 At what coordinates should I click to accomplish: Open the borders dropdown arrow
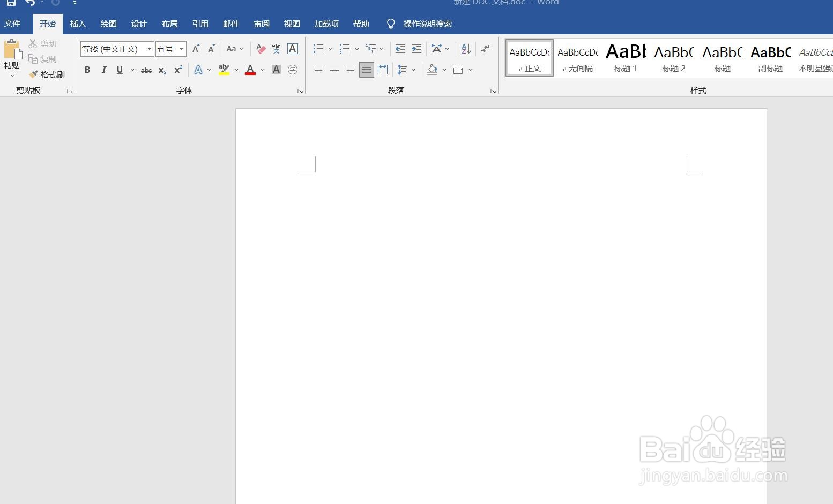pos(471,70)
